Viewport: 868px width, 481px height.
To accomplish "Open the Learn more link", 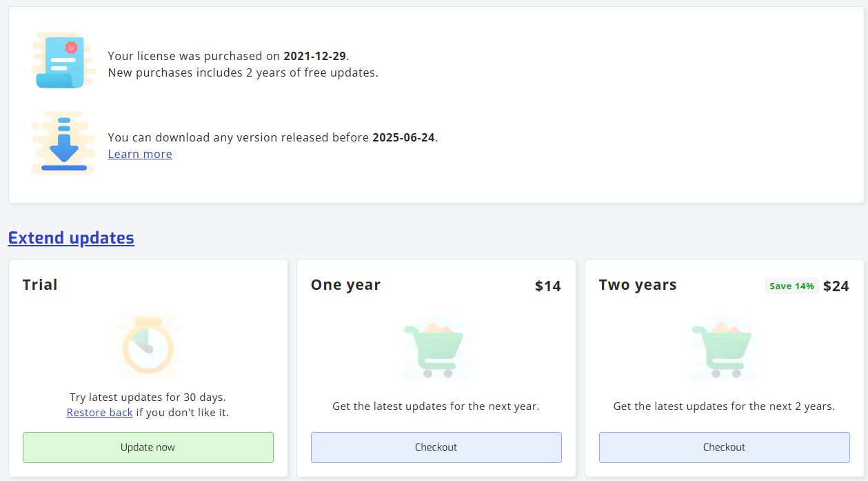I will point(140,154).
